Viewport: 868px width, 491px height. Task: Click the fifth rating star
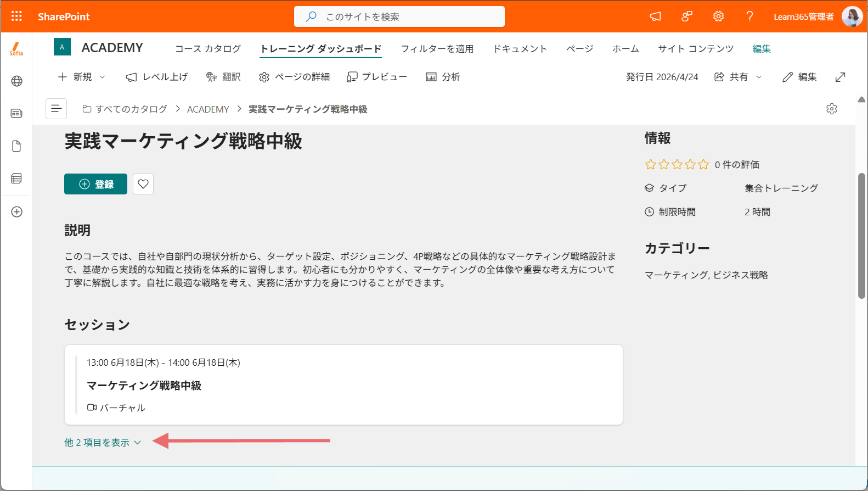coord(703,164)
